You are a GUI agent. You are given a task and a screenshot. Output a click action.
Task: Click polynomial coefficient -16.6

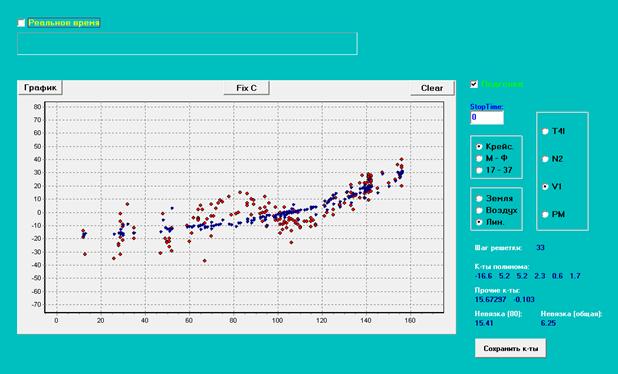coord(483,276)
